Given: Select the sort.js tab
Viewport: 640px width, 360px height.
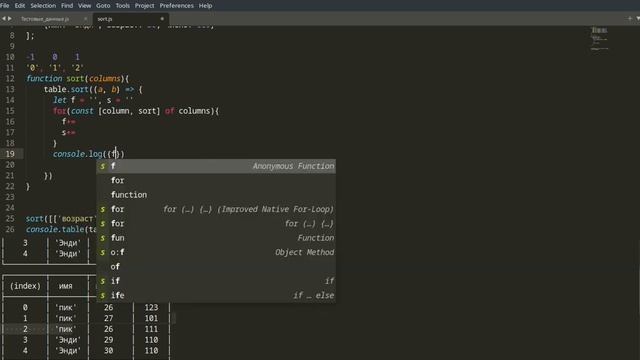Looking at the screenshot, I should tap(105, 19).
